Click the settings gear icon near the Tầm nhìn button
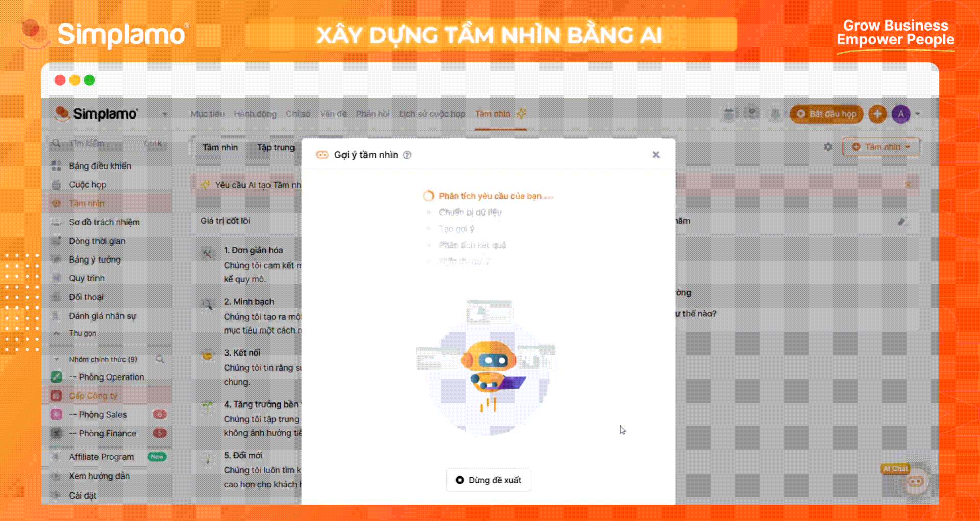Screen dimensions: 980x521 click(x=828, y=147)
